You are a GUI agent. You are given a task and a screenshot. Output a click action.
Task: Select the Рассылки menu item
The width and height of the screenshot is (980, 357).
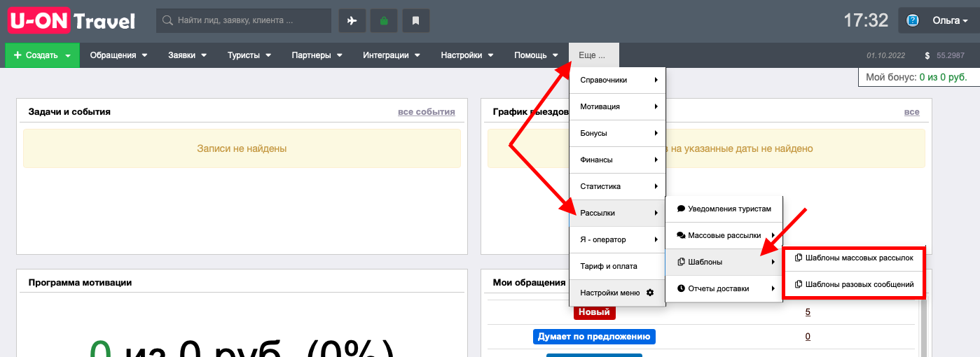617,213
